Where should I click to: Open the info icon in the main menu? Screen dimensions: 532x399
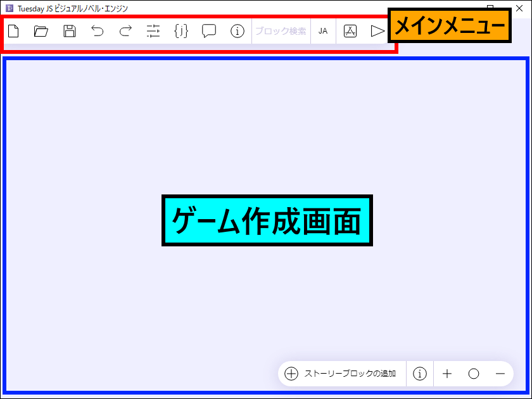(x=237, y=31)
